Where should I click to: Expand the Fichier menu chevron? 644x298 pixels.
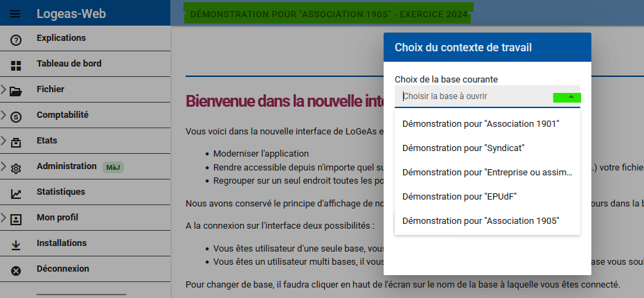coord(4,89)
